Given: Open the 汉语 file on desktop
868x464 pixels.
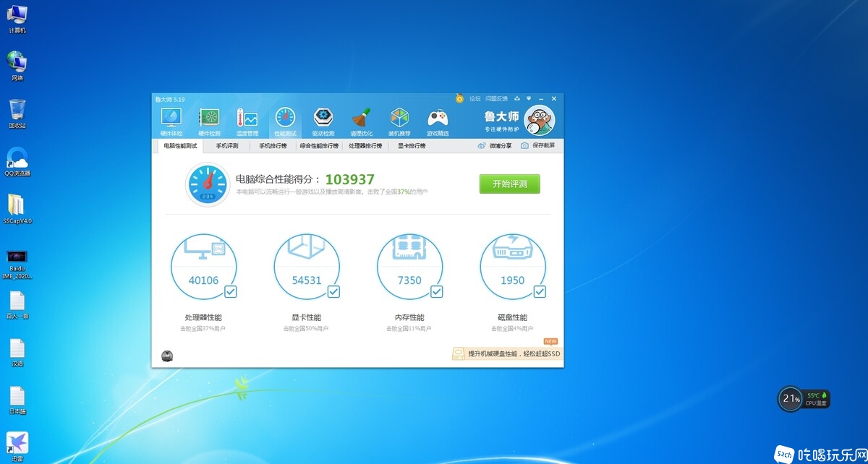Looking at the screenshot, I should coord(17,353).
